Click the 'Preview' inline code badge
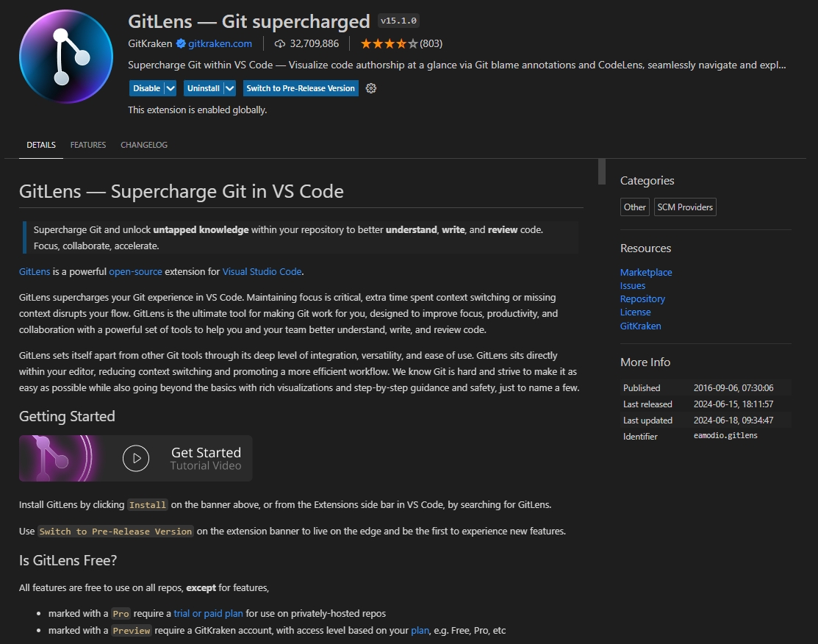The height and width of the screenshot is (644, 818). 132,631
